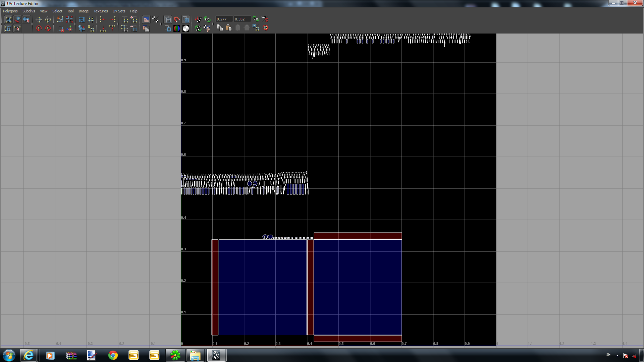The height and width of the screenshot is (362, 644).
Task: Display RGB channels color button
Action: 177,28
